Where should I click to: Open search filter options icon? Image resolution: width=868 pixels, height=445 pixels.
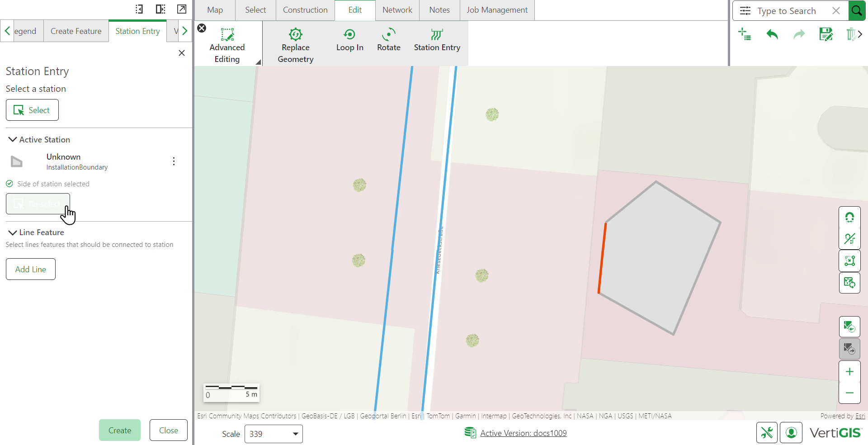(745, 10)
